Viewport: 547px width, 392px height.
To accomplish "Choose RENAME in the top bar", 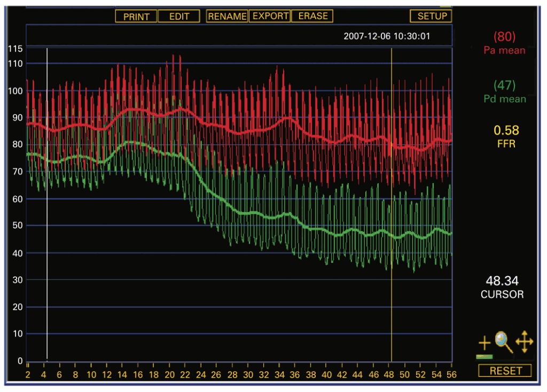I will (x=227, y=17).
